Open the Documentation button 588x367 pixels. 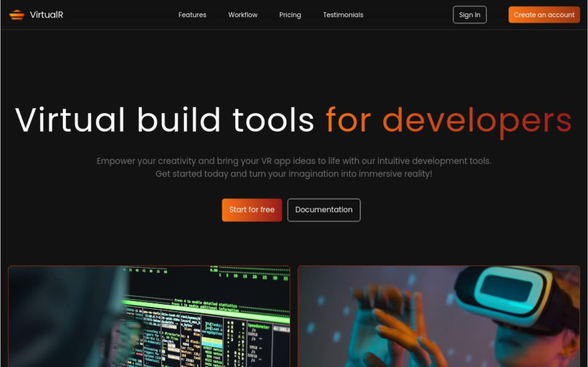point(324,210)
